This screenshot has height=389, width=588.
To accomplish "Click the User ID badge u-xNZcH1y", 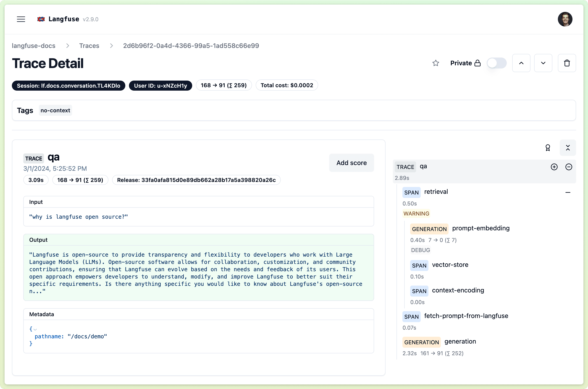I will point(160,85).
